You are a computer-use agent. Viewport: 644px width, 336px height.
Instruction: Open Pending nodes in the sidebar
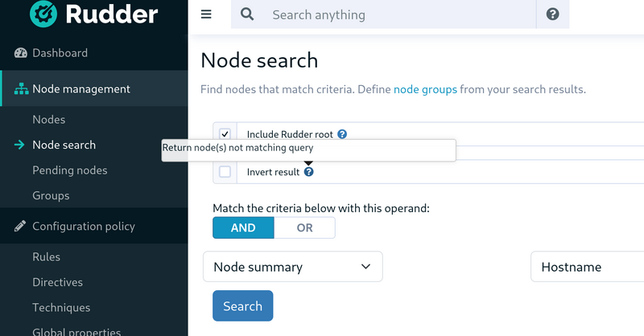(x=70, y=170)
